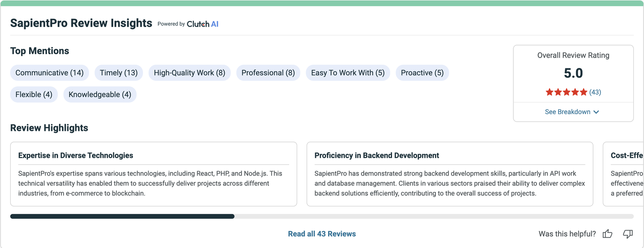
Task: Click the thumbs up helpful icon
Action: (607, 234)
